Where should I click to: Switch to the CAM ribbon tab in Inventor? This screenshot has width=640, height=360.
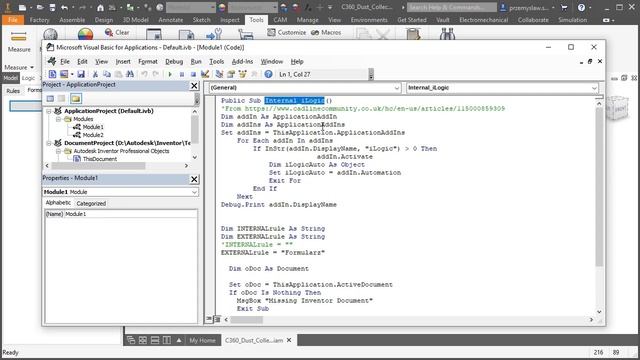coord(280,20)
